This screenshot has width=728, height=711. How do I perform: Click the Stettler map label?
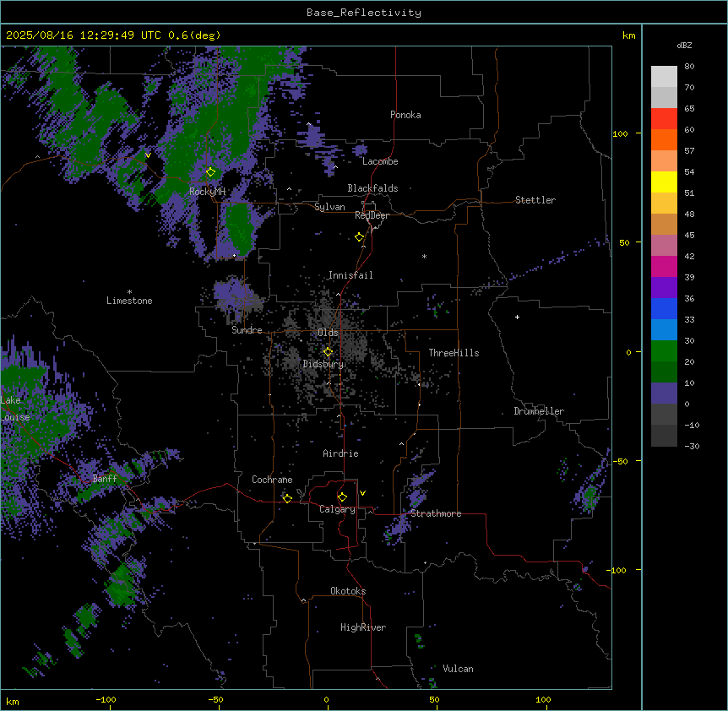pos(535,200)
